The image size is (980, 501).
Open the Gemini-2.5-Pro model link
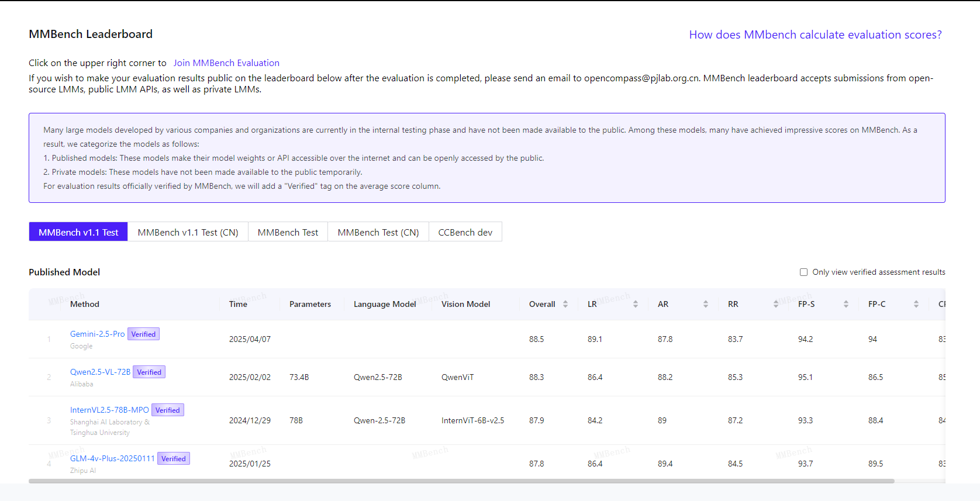[97, 334]
